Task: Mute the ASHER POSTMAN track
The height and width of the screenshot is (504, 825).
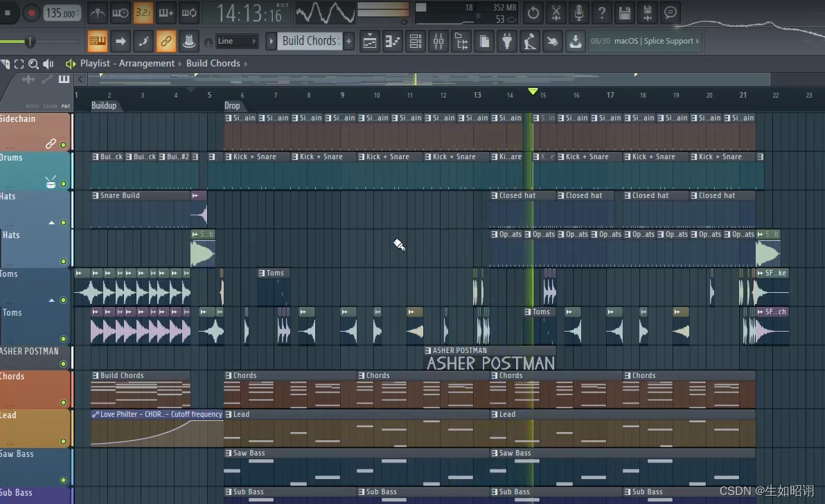Action: (x=63, y=363)
